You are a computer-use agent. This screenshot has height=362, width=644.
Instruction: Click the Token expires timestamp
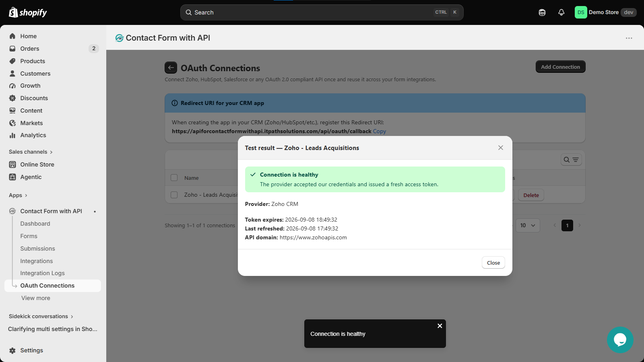coord(311,220)
